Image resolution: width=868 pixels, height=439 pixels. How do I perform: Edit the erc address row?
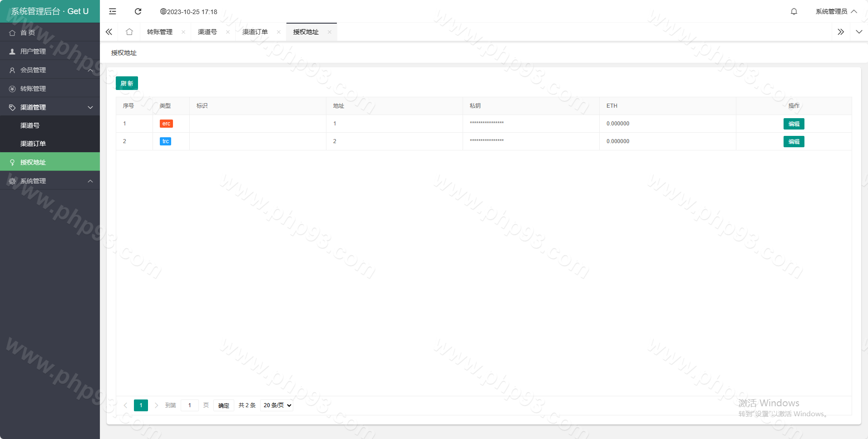[x=794, y=124]
